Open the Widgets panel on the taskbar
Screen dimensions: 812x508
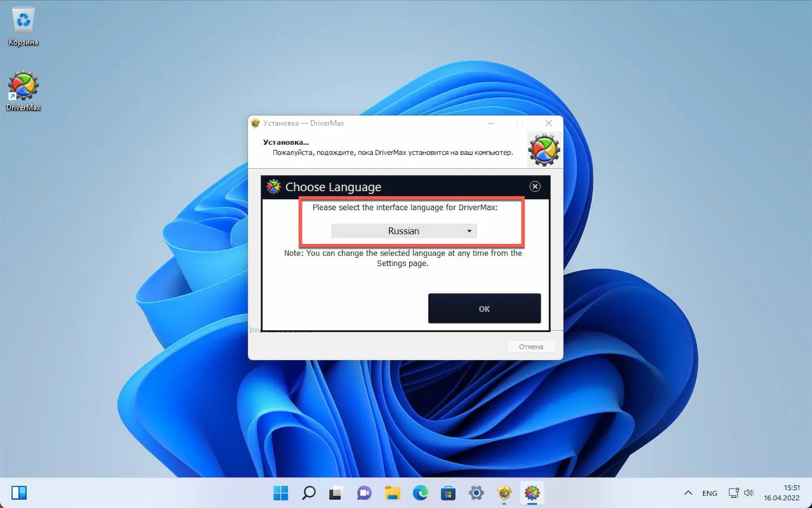pos(19,493)
